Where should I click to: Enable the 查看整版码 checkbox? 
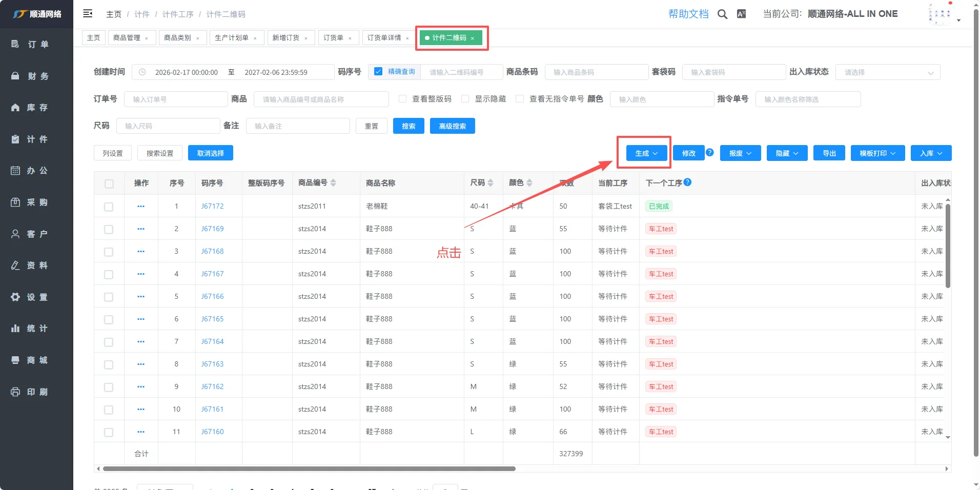click(403, 99)
